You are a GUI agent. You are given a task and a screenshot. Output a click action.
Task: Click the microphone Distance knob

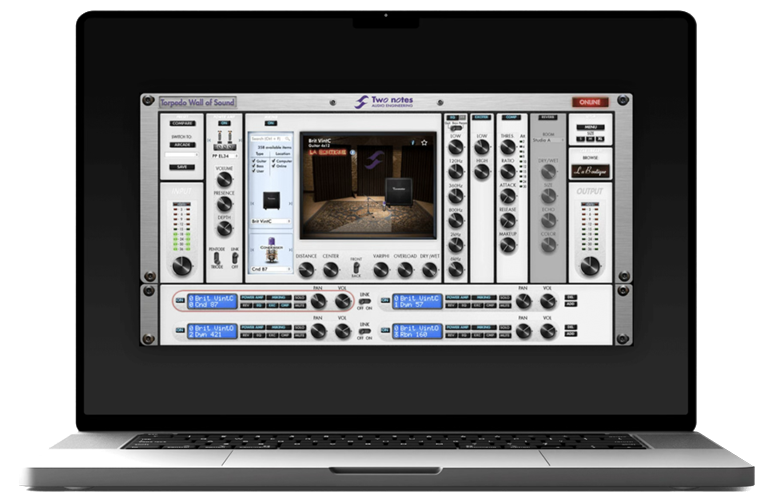[306, 270]
